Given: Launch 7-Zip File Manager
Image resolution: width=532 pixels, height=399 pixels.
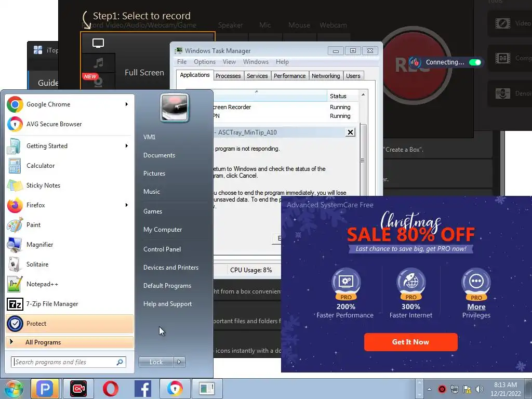Looking at the screenshot, I should coord(70,303).
